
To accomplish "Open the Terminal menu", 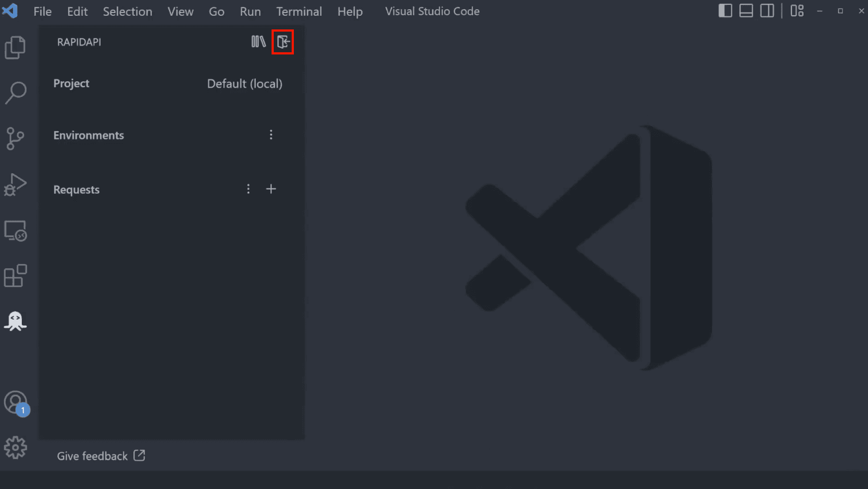I will click(x=299, y=11).
